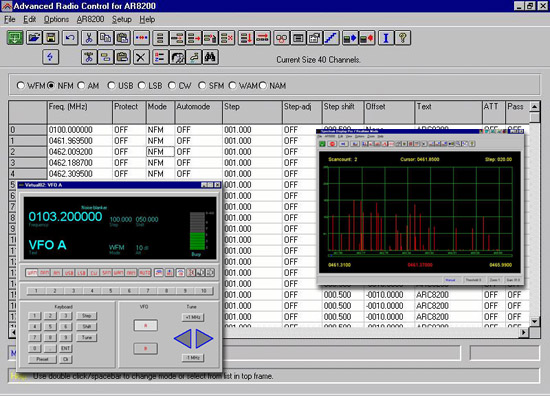Select the USB mode radio button
Screen dimensions: 550x396
[x=111, y=86]
